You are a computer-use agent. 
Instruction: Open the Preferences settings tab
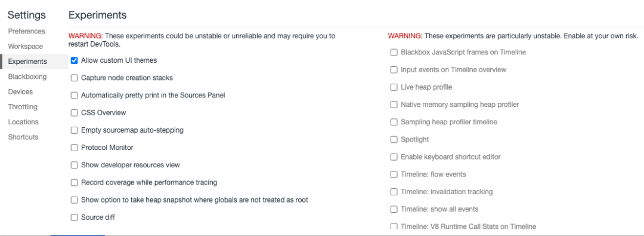[27, 31]
